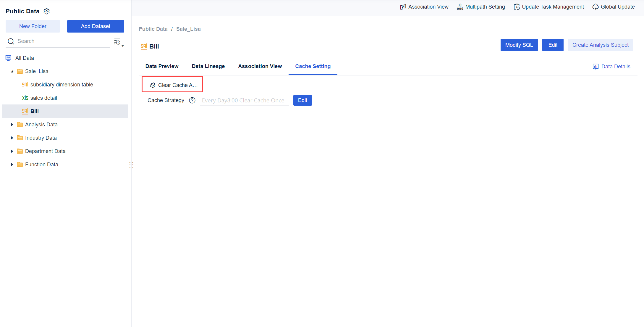
Task: Open Public Data settings gear icon
Action: (x=47, y=11)
